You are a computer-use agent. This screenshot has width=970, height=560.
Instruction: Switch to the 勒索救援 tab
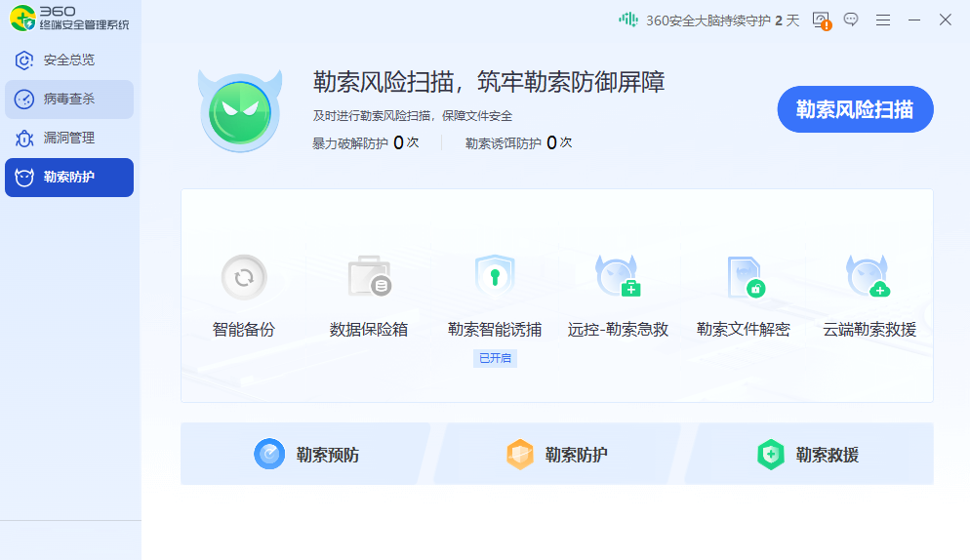click(x=808, y=455)
